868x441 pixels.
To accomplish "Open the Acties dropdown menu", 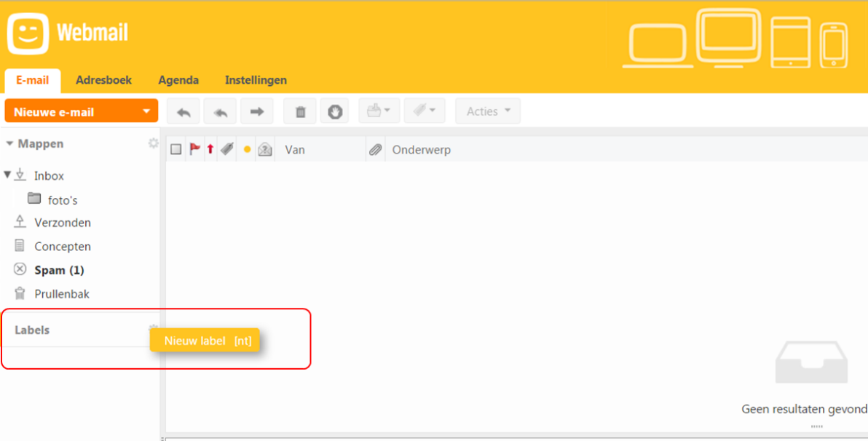I will [x=488, y=111].
